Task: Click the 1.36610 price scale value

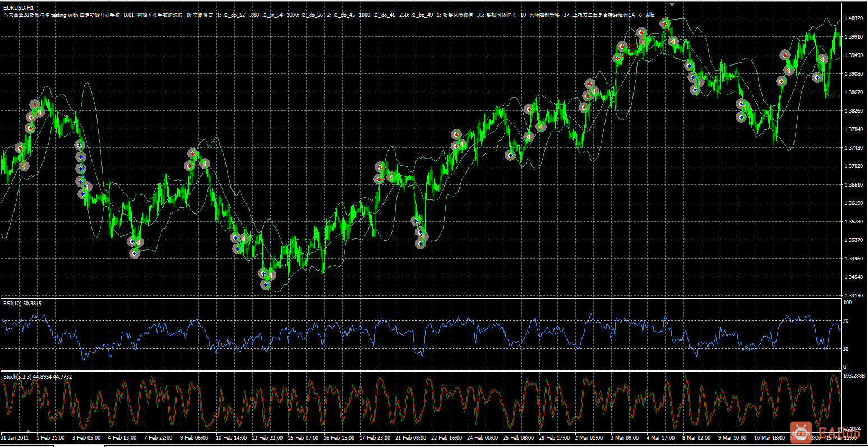Action: (855, 185)
